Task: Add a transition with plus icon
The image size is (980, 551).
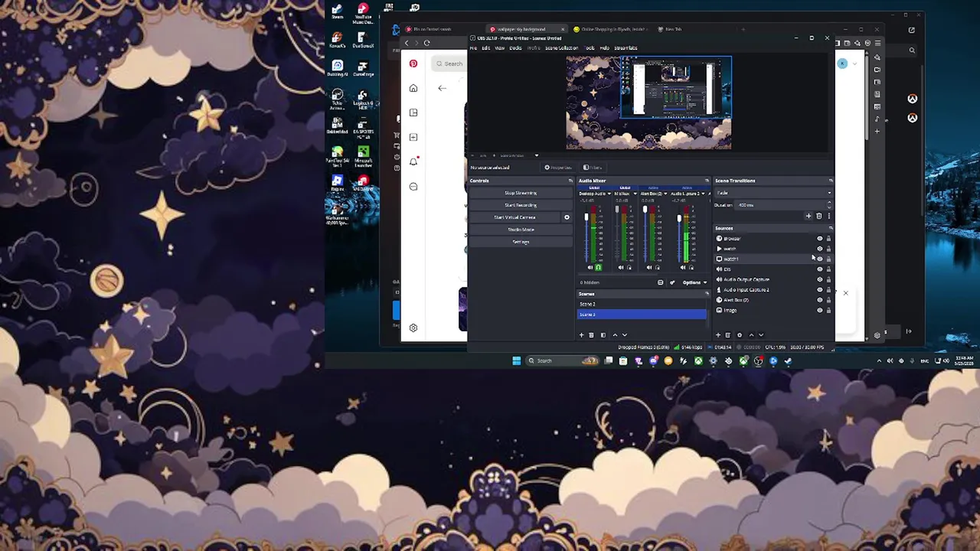Action: (x=808, y=217)
